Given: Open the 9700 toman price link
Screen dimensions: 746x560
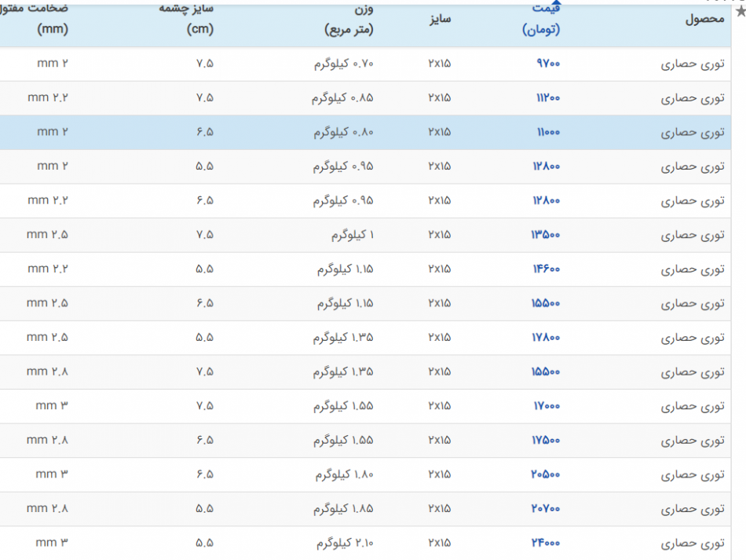Looking at the screenshot, I should [547, 64].
